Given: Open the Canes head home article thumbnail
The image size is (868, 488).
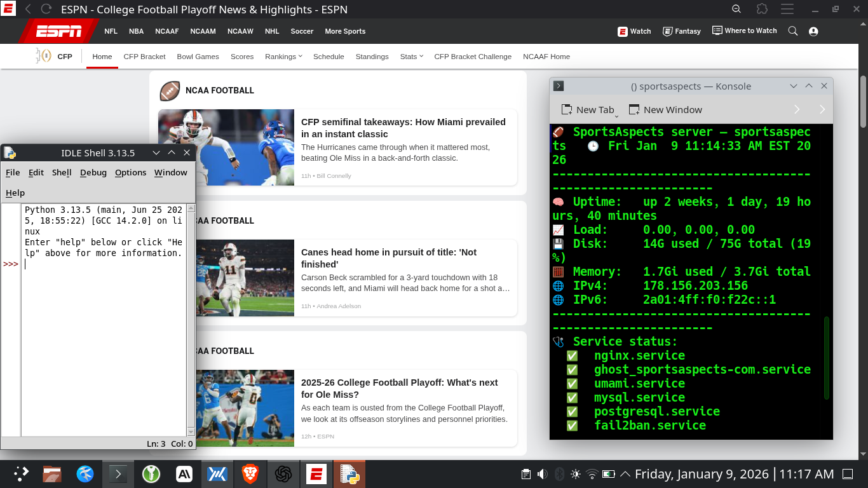Looking at the screenshot, I should tap(245, 278).
